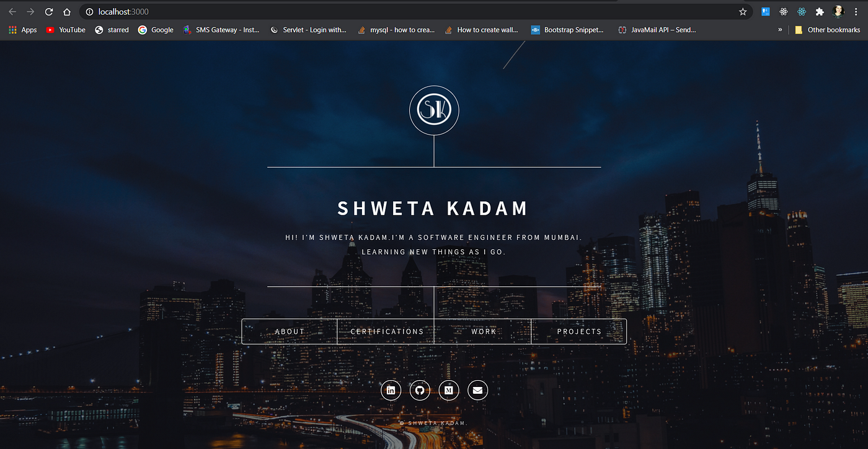Open the Google bookmark
868x449 pixels.
tap(156, 30)
